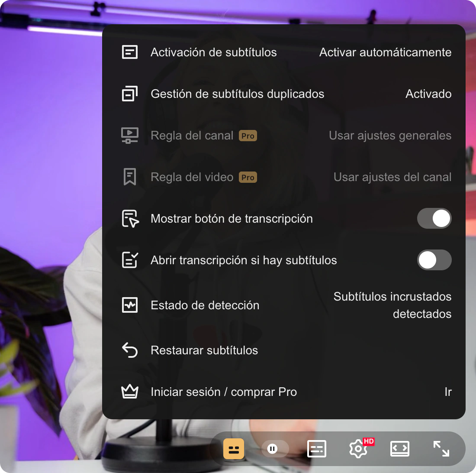Click the Ir link
Screen dimensions: 476x473
448,392
